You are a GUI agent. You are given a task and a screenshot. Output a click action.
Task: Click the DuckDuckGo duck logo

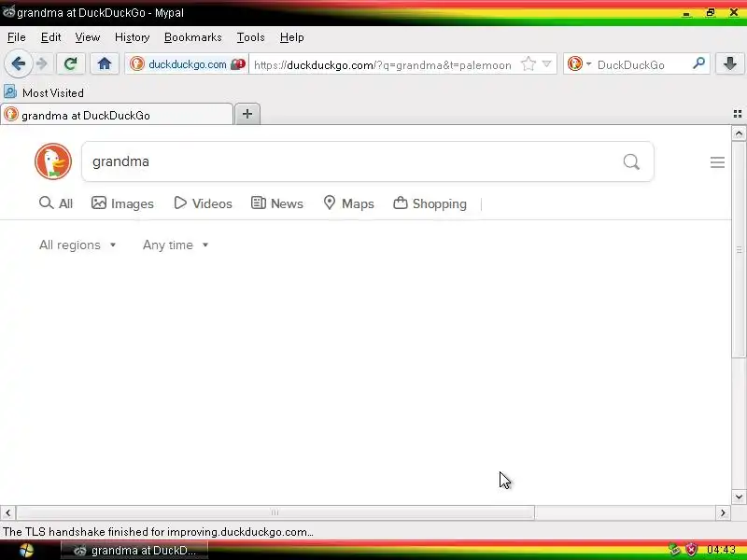point(53,161)
